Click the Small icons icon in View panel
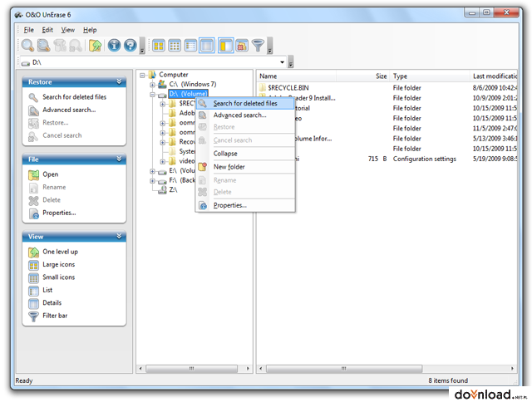The image size is (532, 402). 33,278
